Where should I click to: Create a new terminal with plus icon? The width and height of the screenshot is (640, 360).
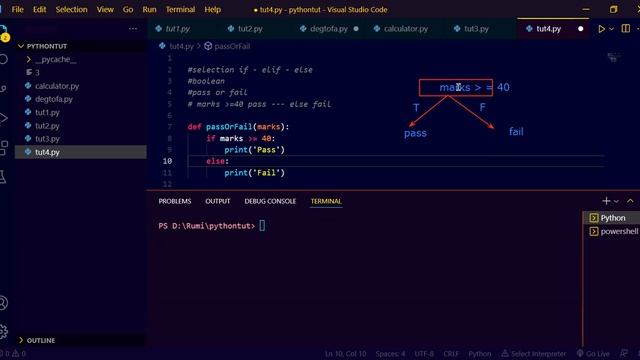(606, 201)
